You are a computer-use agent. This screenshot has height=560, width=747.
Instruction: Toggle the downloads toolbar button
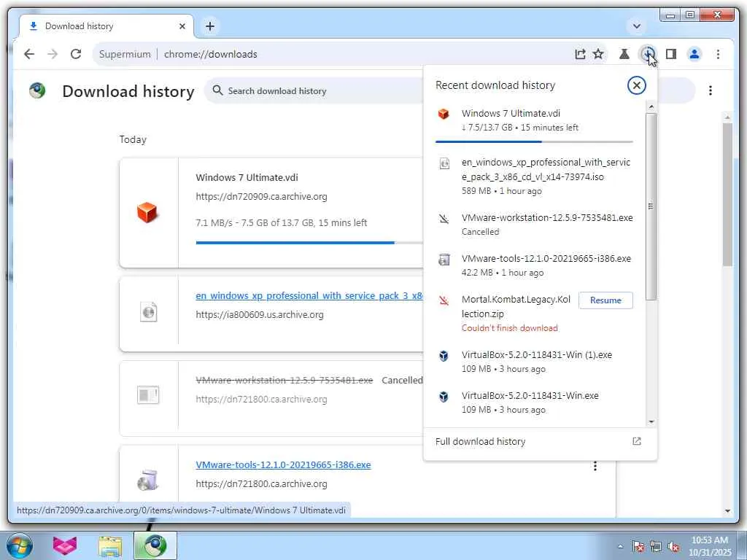648,54
